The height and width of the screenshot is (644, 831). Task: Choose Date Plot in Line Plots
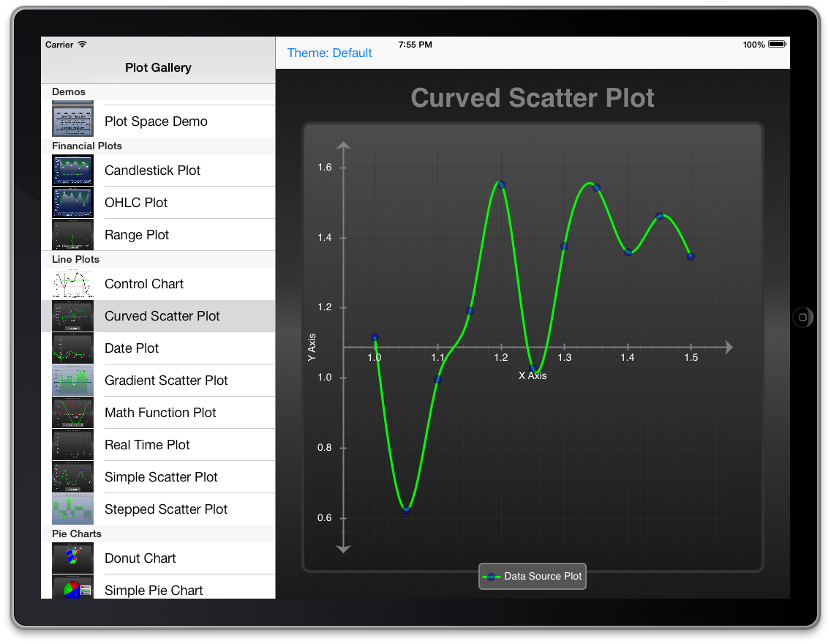(x=132, y=348)
